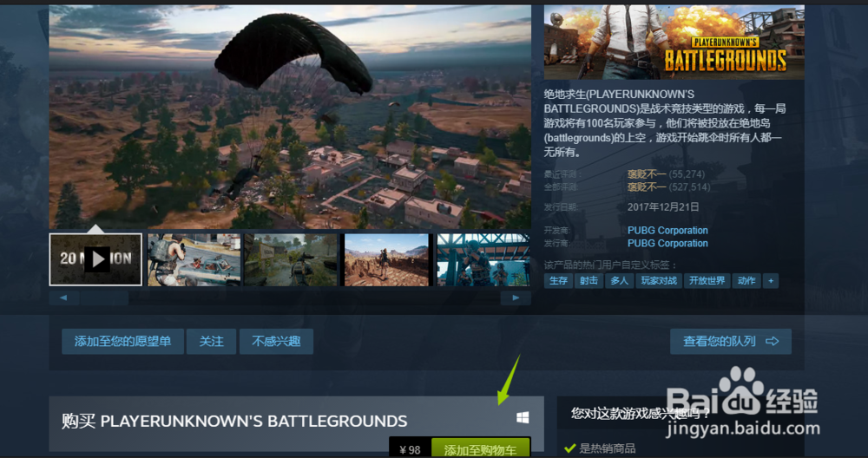Click the 关注 button
This screenshot has width=868, height=458.
pos(212,341)
